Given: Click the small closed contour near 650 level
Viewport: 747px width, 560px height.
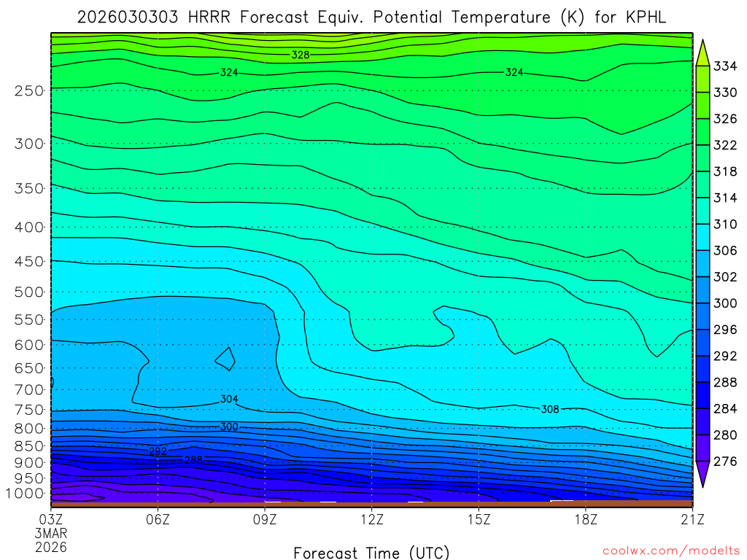Looking at the screenshot, I should coord(225,359).
